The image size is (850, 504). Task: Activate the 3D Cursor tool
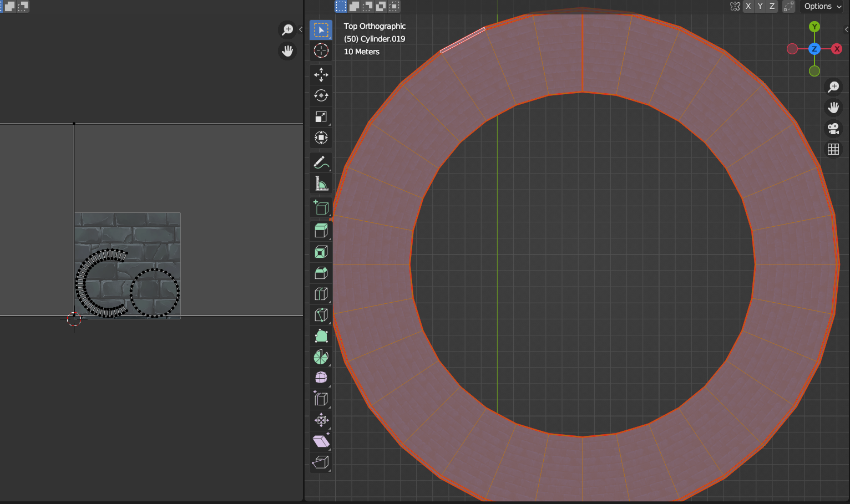click(321, 51)
